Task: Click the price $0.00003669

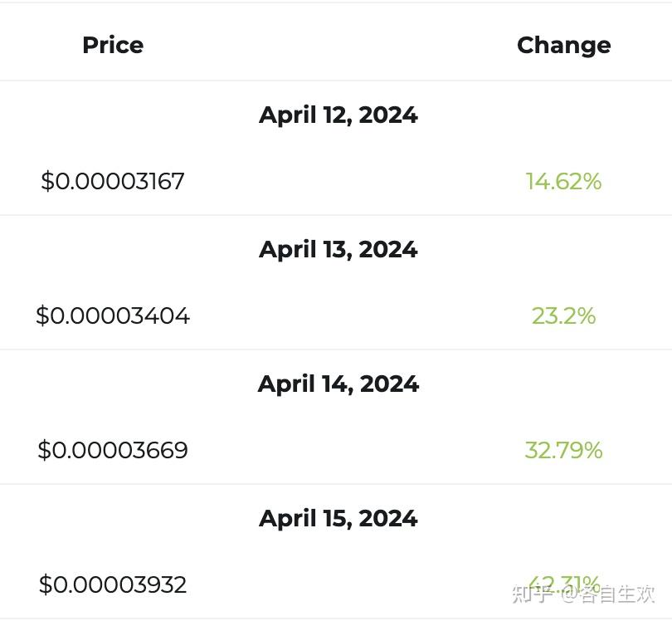Action: point(113,450)
